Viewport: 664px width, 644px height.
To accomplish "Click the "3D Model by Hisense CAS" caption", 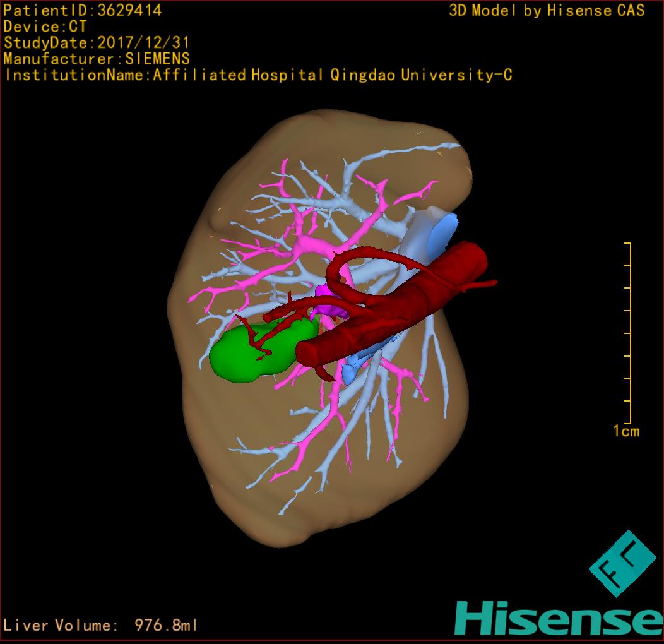I will coord(547,10).
